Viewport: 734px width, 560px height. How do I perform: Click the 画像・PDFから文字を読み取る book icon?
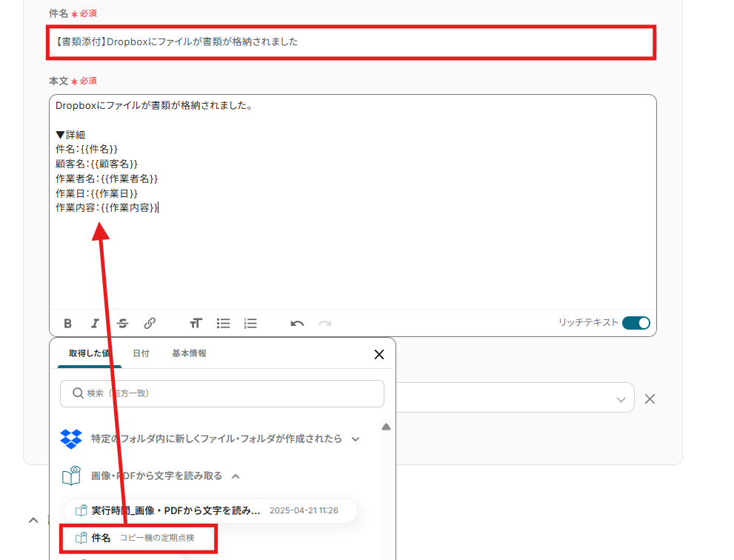pyautogui.click(x=72, y=476)
